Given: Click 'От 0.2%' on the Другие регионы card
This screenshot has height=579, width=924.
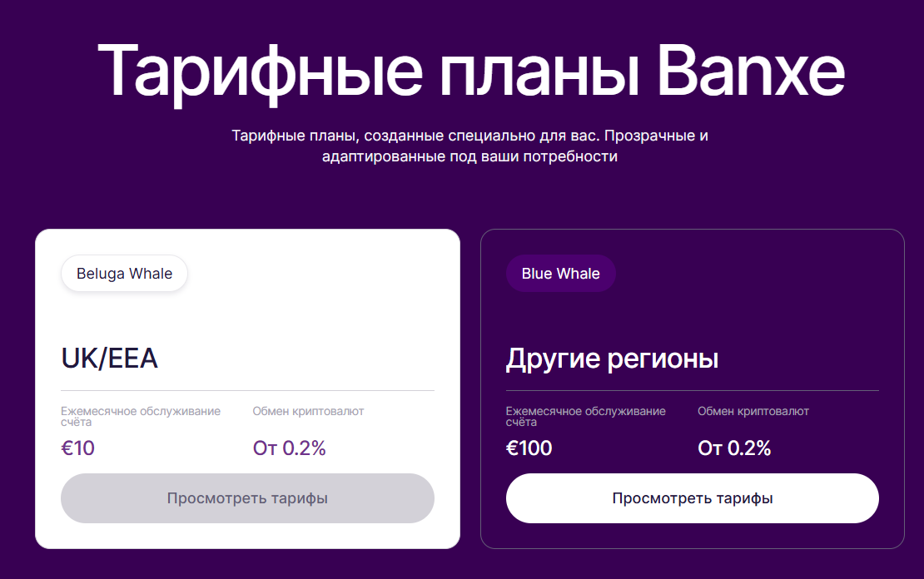Looking at the screenshot, I should 733,448.
